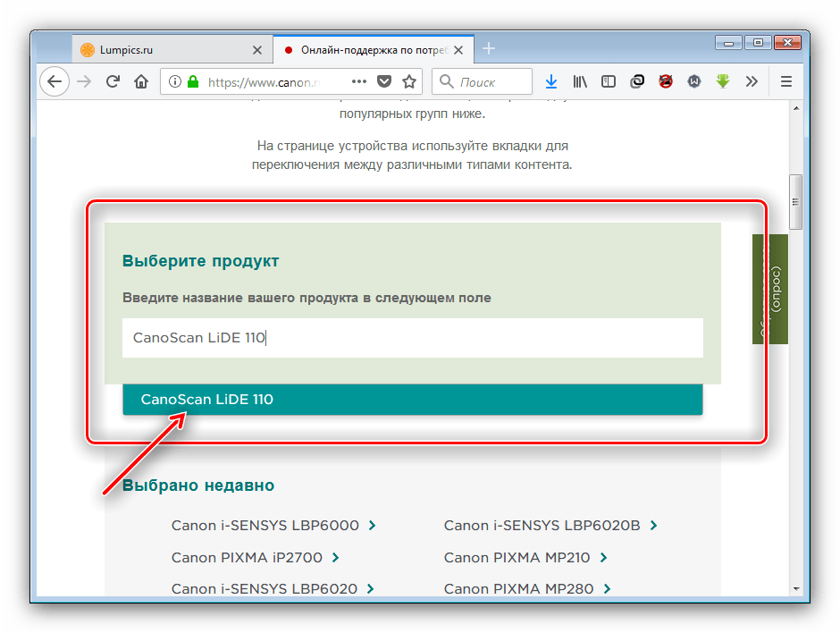Viewport: 840px width, 633px height.
Task: Click the grey badge extension icon
Action: 694,81
